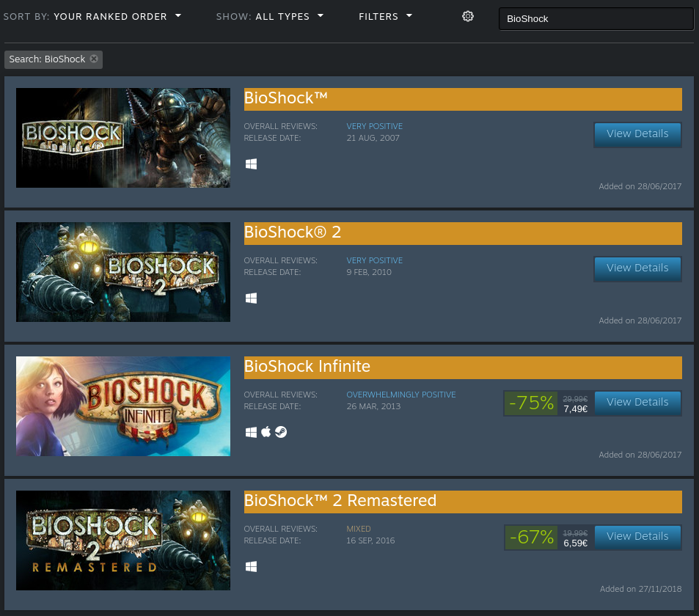Viewport: 699px width, 616px height.
Task: View Details for BioShock Infinite
Action: (x=637, y=402)
